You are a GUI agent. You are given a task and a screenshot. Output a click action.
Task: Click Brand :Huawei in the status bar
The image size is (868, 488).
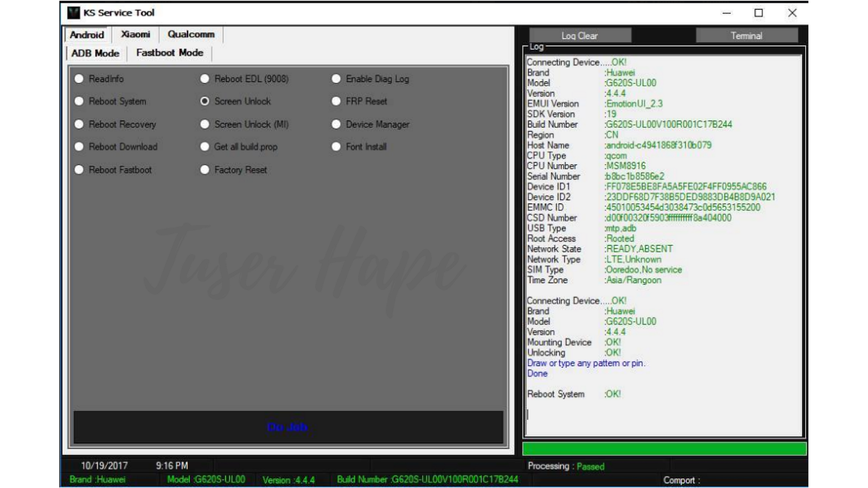[98, 480]
